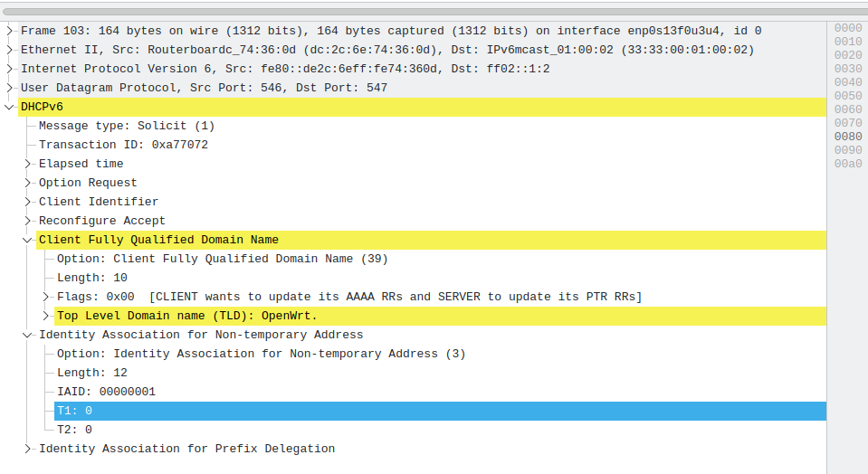
Task: Expand the Elapsed time option
Action: (x=28, y=164)
